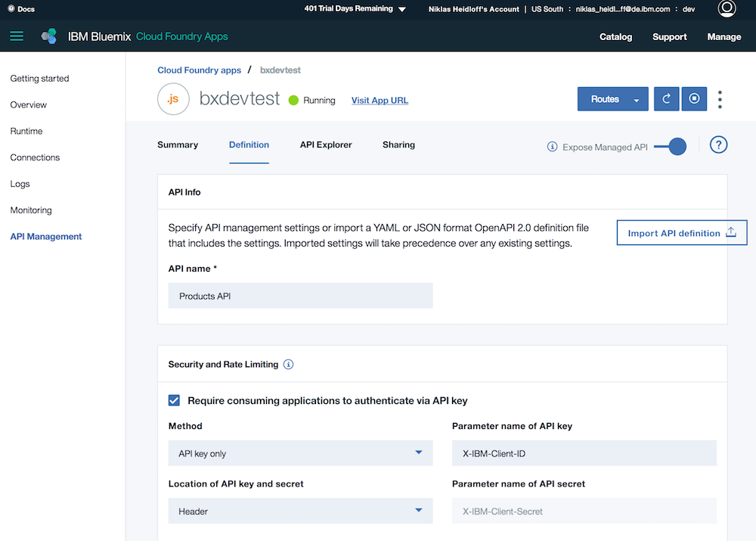Click the help question mark icon
Viewport: 756px width, 541px height.
[718, 145]
